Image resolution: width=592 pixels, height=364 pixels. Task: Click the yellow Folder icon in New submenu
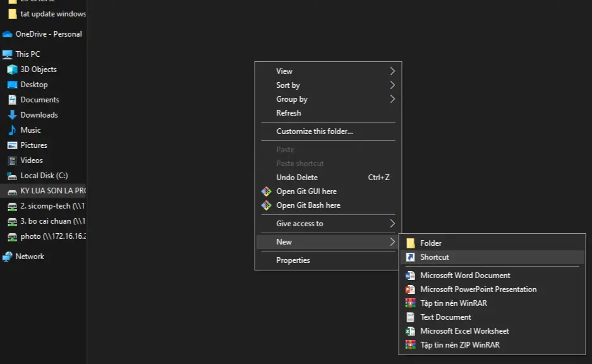tap(411, 243)
